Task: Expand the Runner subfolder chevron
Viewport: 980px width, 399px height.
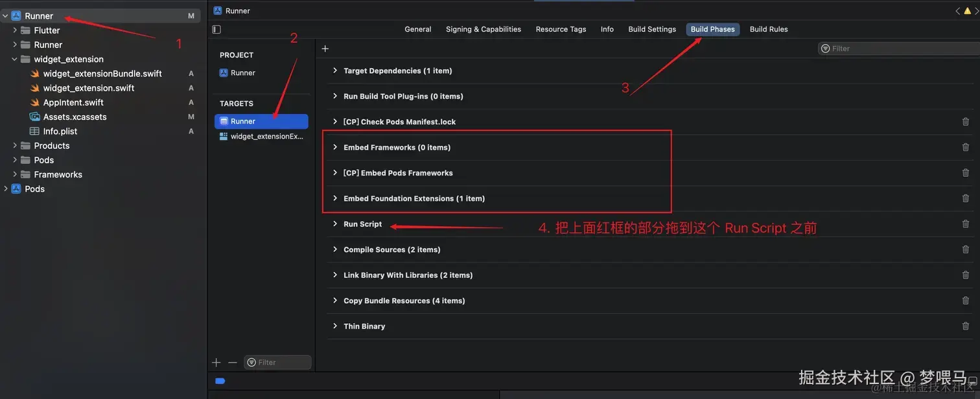Action: pyautogui.click(x=15, y=45)
